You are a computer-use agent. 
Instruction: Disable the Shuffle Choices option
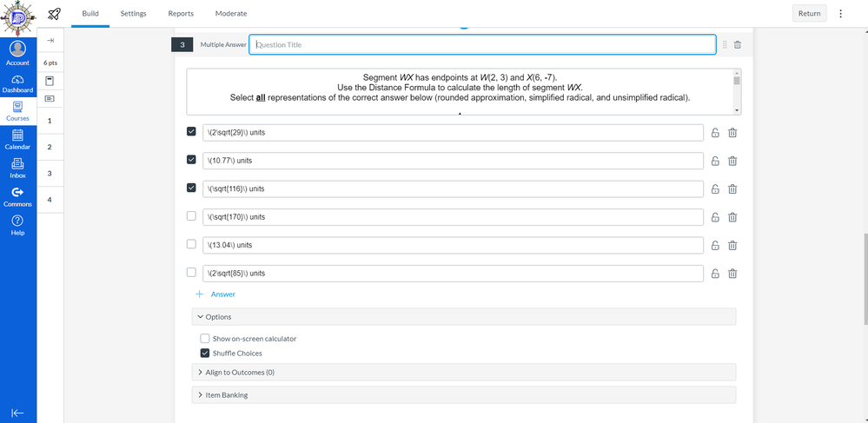pos(205,354)
